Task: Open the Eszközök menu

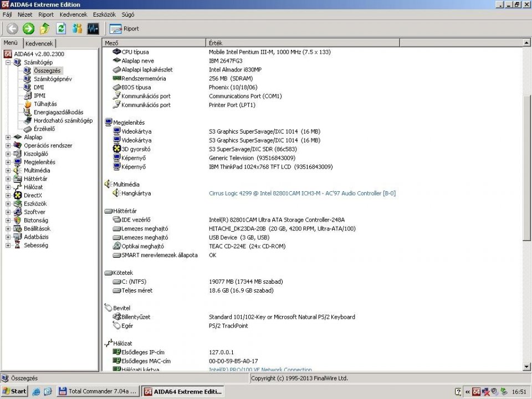Action: tap(105, 14)
